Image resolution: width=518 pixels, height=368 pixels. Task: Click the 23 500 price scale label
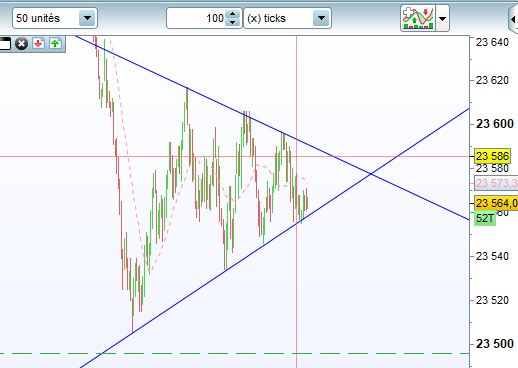pos(495,344)
